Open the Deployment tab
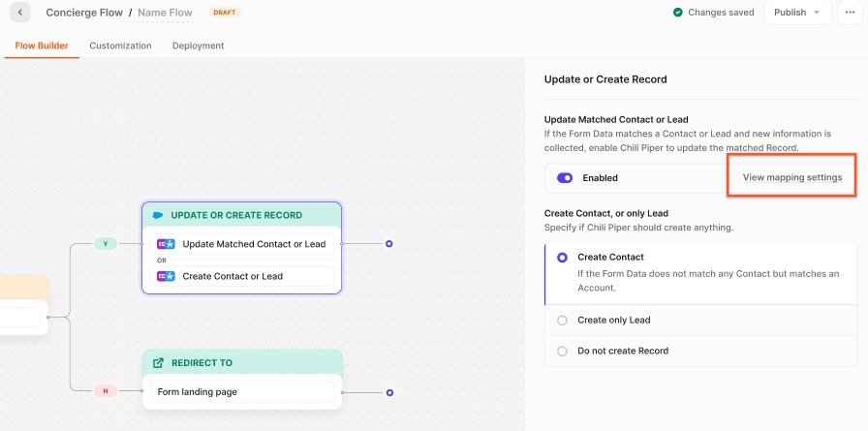The width and height of the screenshot is (868, 431). click(x=198, y=46)
